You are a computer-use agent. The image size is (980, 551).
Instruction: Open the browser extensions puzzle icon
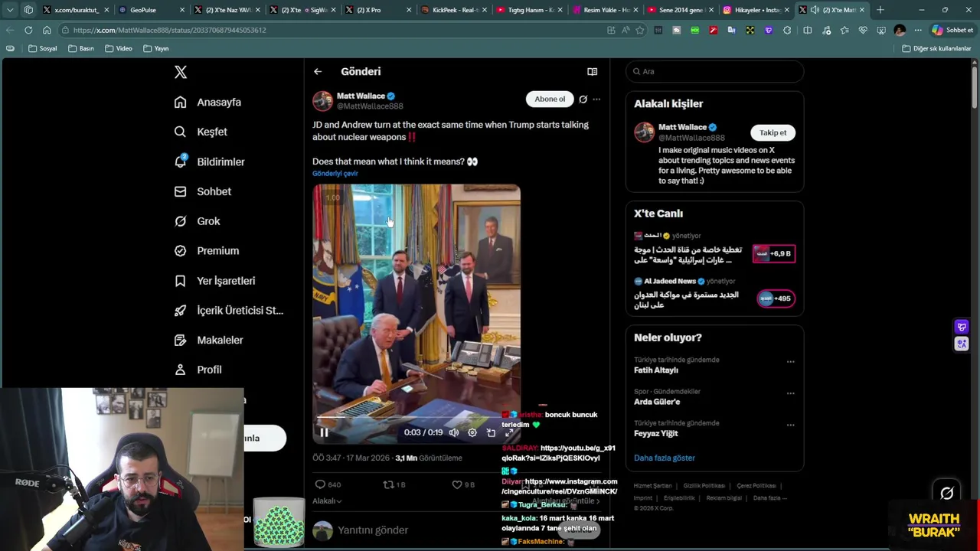(x=787, y=30)
